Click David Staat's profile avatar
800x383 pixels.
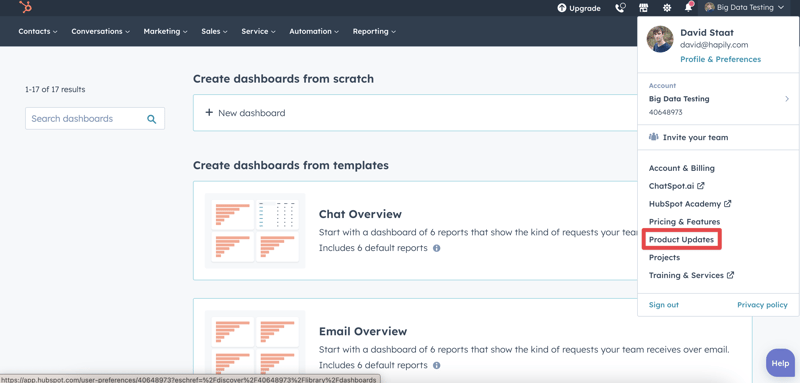(x=660, y=39)
